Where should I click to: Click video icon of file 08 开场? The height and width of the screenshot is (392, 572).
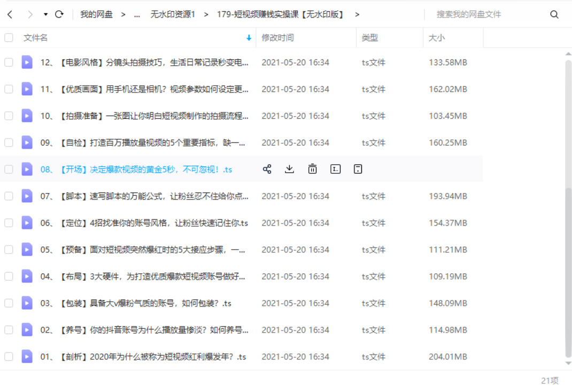27,170
